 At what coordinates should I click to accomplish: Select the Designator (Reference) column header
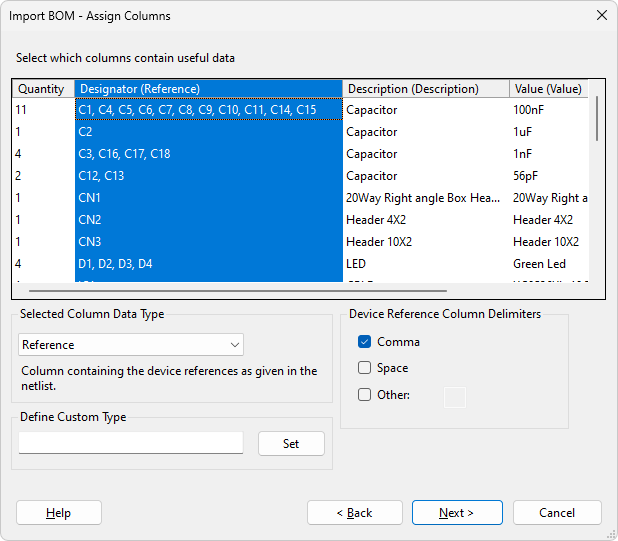(208, 89)
